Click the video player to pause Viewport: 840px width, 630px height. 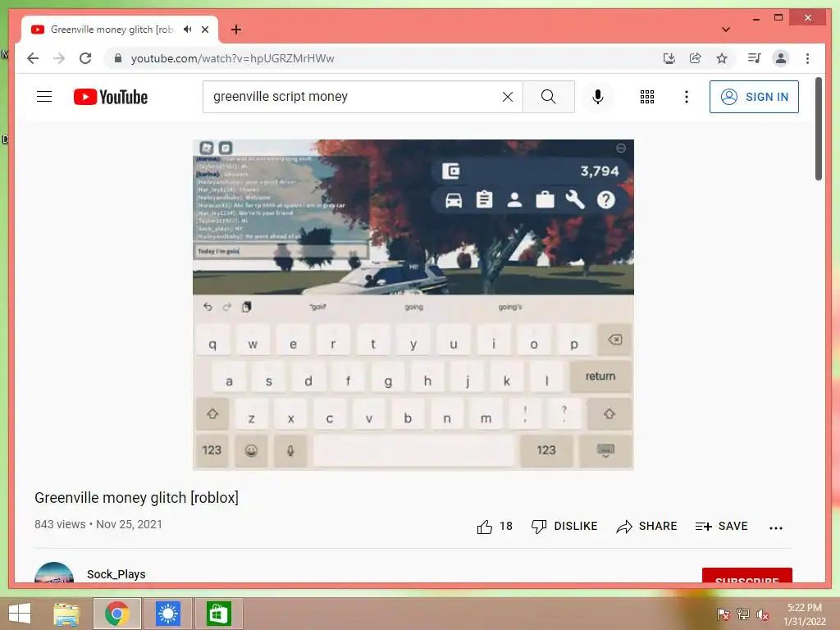click(x=413, y=304)
